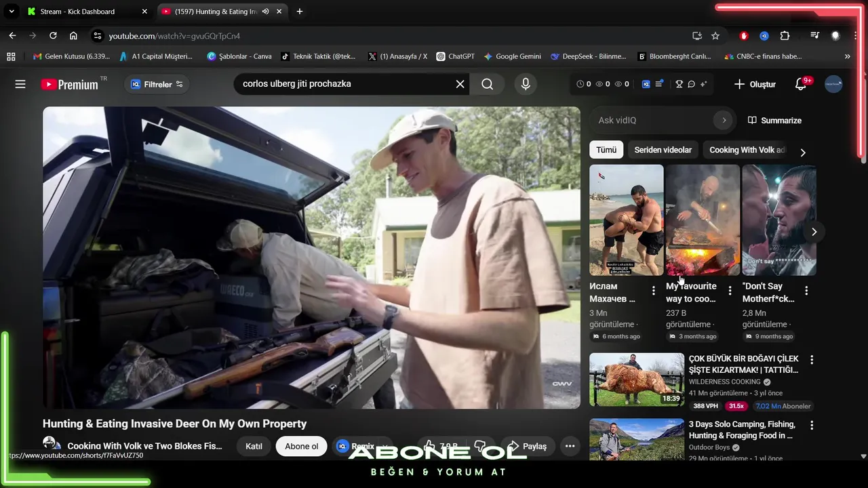Run search with the magnifier button

[x=487, y=84]
